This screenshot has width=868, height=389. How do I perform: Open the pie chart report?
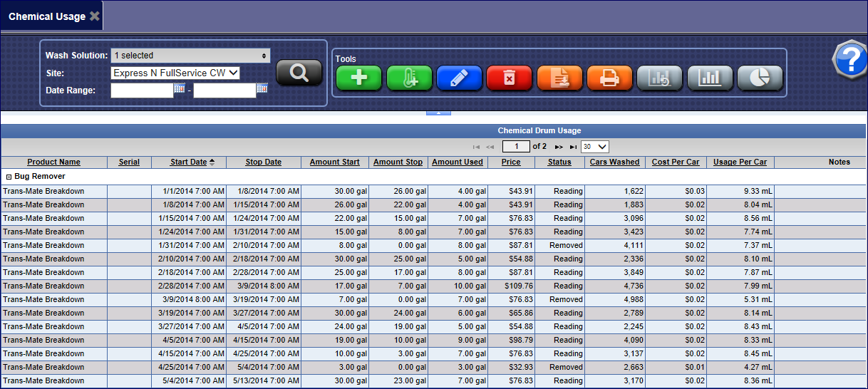pos(760,78)
